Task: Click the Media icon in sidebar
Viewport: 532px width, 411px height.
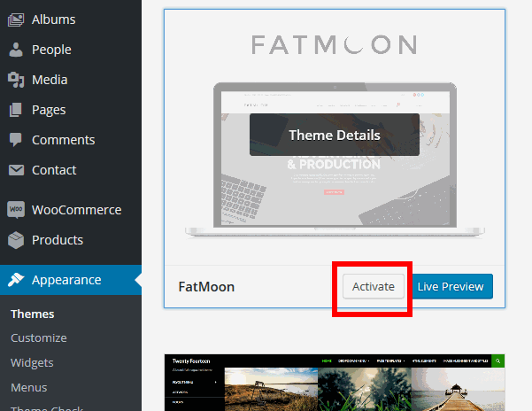Action: pyautogui.click(x=16, y=80)
